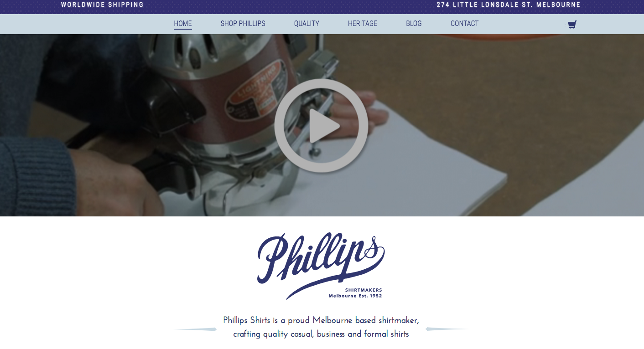Select Quality in the navigation bar
Screen dimensions: 644x349
pyautogui.click(x=306, y=23)
